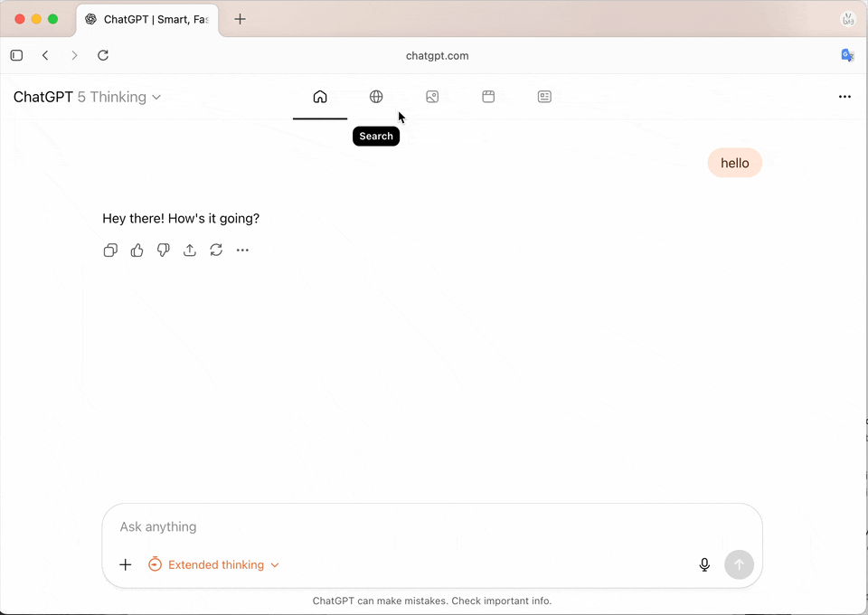The image size is (868, 615).
Task: Click the plus attach button in composer
Action: [x=126, y=565]
